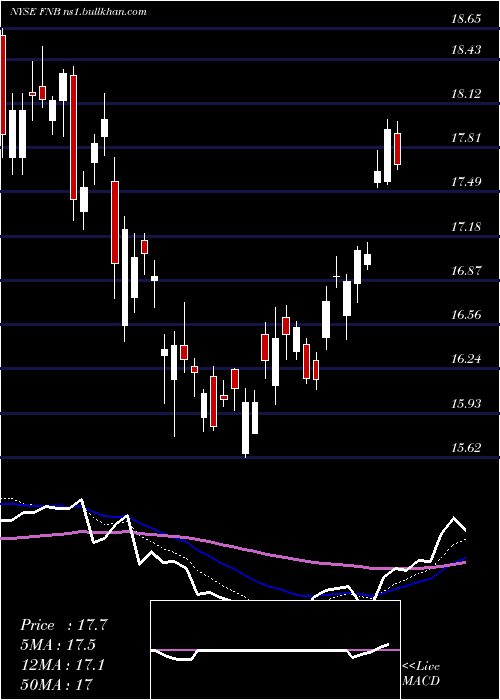
Task: Select the 16.87 price axis label
Action: 466,271
